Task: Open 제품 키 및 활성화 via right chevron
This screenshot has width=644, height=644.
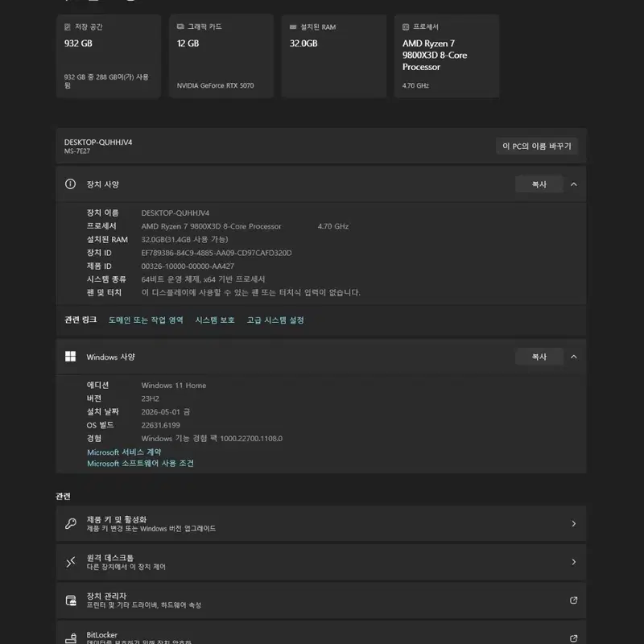Action: (x=574, y=524)
